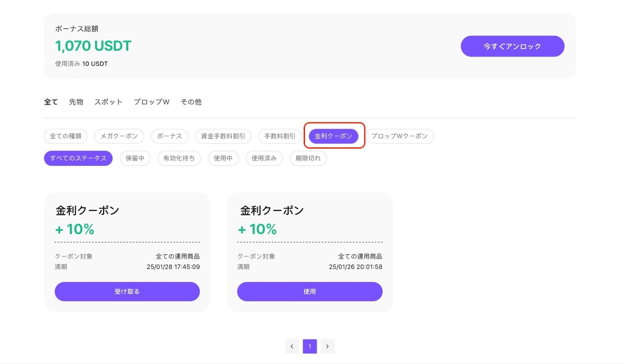624x364 pixels.
Task: Switch to the プロップW tab
Action: (x=152, y=102)
